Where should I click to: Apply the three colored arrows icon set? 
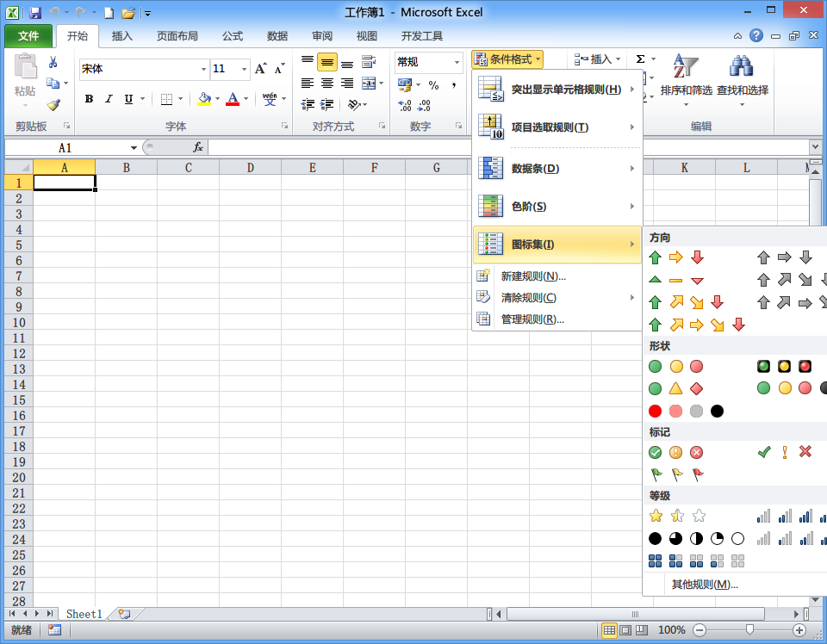tap(676, 257)
